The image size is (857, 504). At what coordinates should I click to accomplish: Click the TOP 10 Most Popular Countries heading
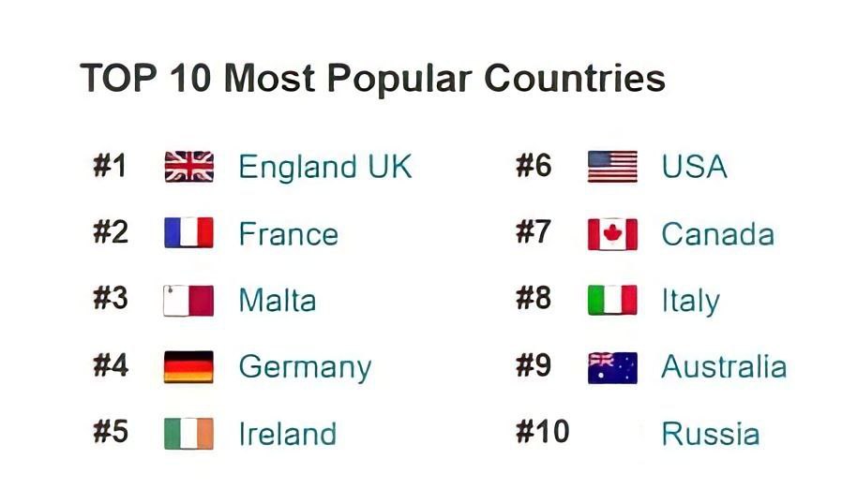[372, 78]
